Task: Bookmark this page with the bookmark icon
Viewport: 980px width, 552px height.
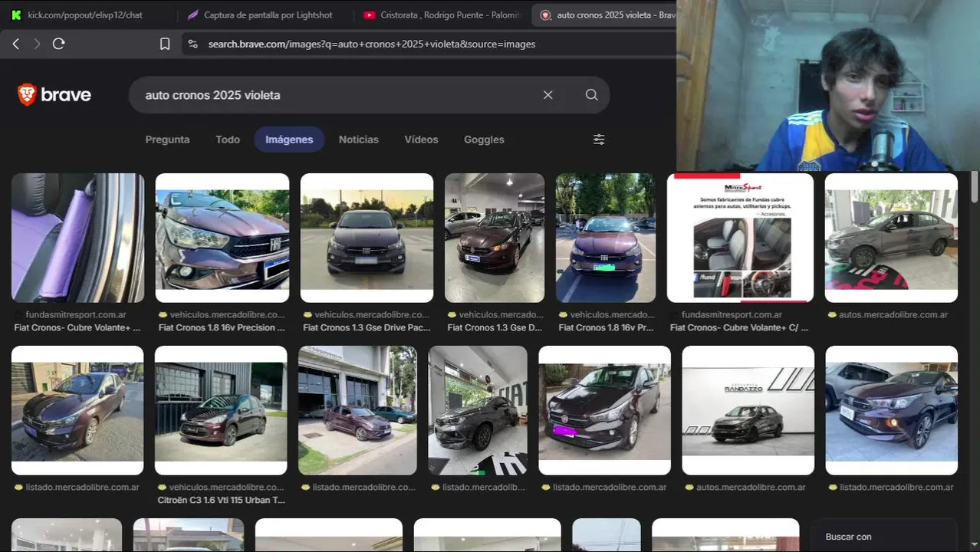Action: 165,44
